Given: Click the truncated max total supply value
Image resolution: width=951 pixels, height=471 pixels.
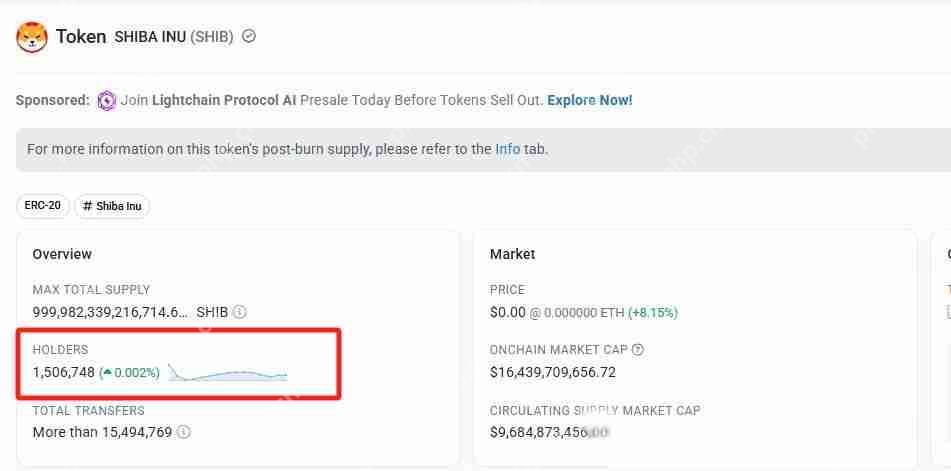Looking at the screenshot, I should pyautogui.click(x=110, y=312).
